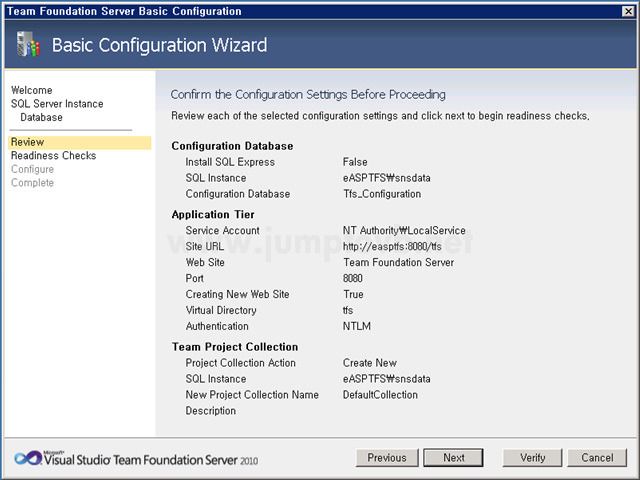This screenshot has height=480, width=640.
Task: Click the site URL http://easptfs:8080/tfs
Action: tap(392, 247)
